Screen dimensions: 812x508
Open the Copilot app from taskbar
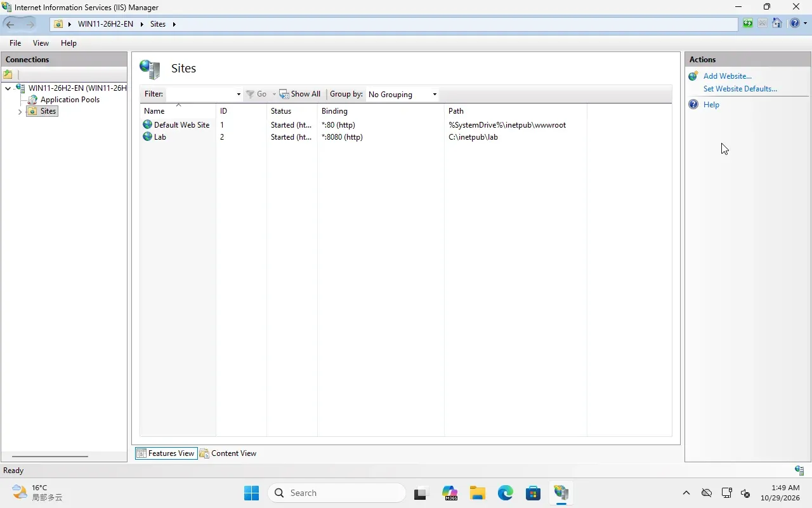tap(450, 493)
